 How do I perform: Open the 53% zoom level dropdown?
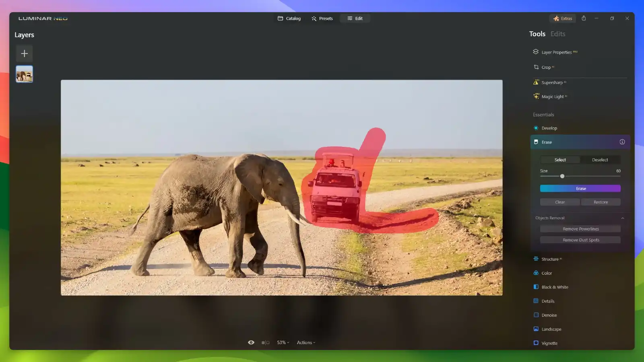point(283,342)
